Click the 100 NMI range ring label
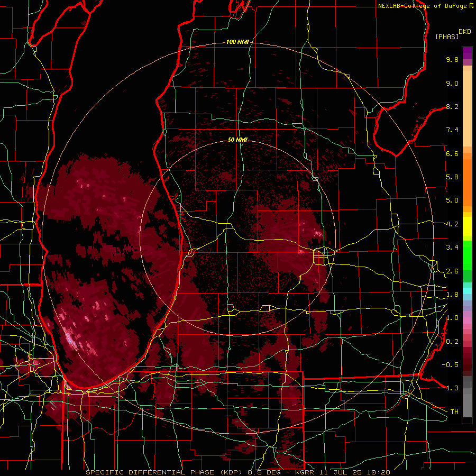This screenshot has height=476, width=476. pyautogui.click(x=237, y=42)
